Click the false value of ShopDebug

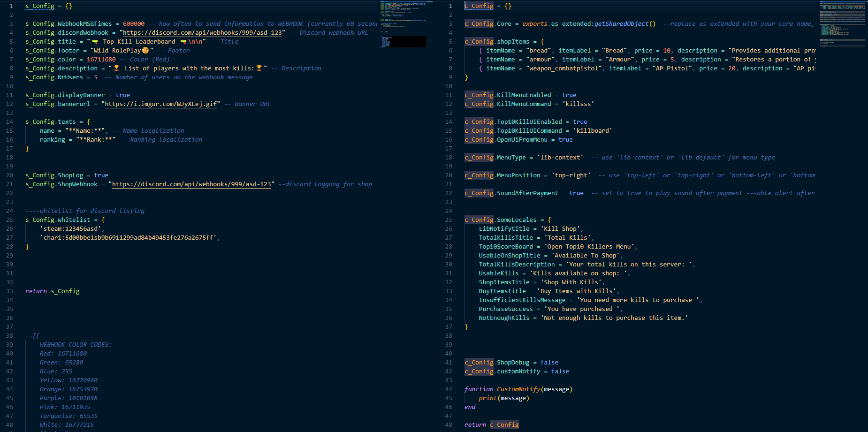[x=549, y=362]
